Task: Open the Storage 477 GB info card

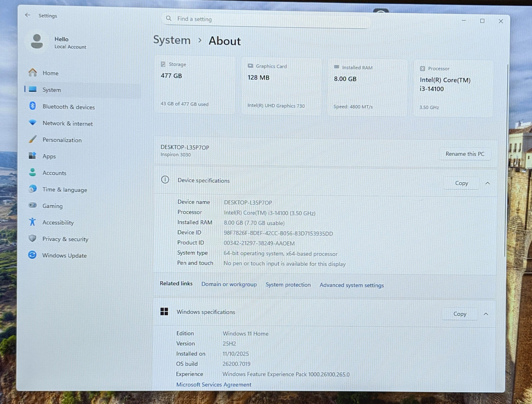Action: click(x=195, y=85)
